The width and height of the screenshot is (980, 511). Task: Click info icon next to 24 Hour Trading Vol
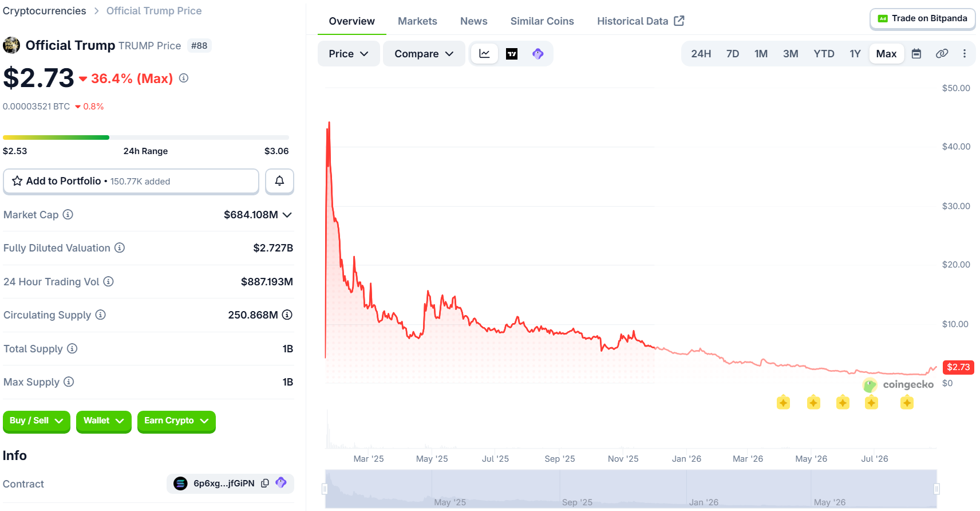pos(108,281)
